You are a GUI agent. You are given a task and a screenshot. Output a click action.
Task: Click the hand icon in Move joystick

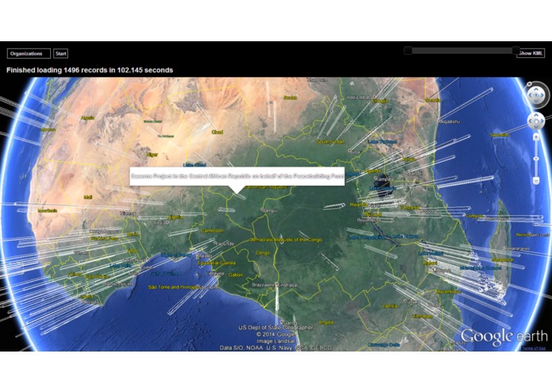(x=536, y=121)
